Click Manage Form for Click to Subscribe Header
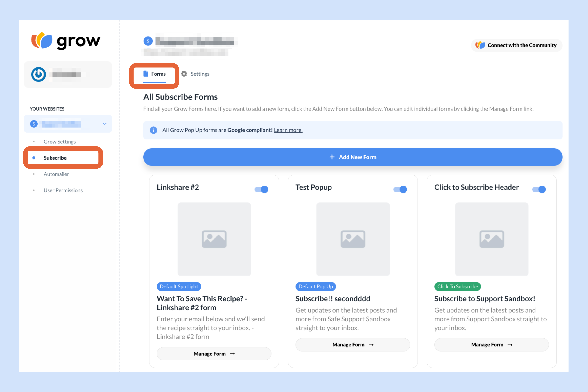The height and width of the screenshot is (392, 588). tap(492, 345)
